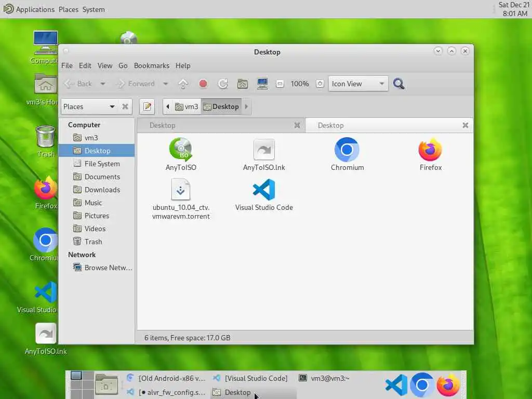
Task: Click the vm3 path bar button
Action: 187,107
